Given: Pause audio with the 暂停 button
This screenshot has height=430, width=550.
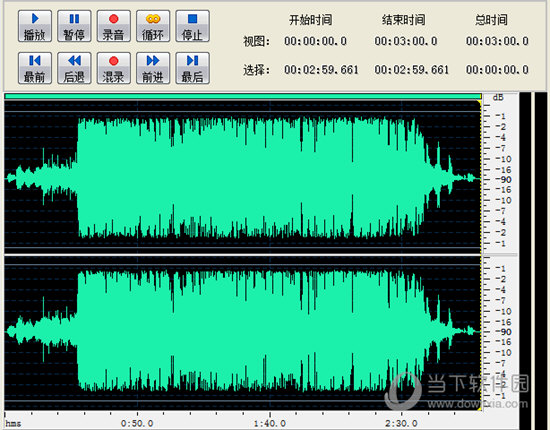Looking at the screenshot, I should [74, 26].
